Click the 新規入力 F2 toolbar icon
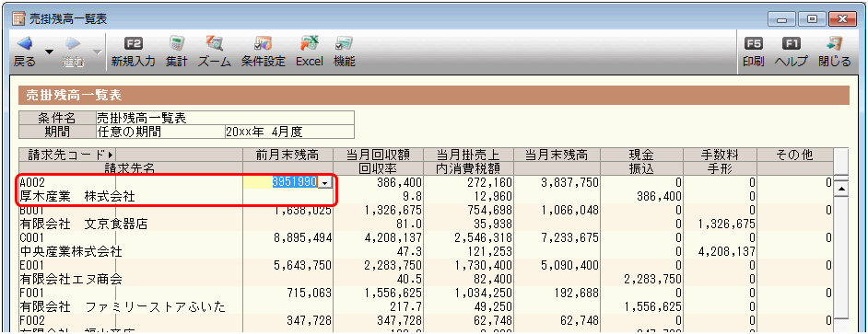 (x=133, y=43)
